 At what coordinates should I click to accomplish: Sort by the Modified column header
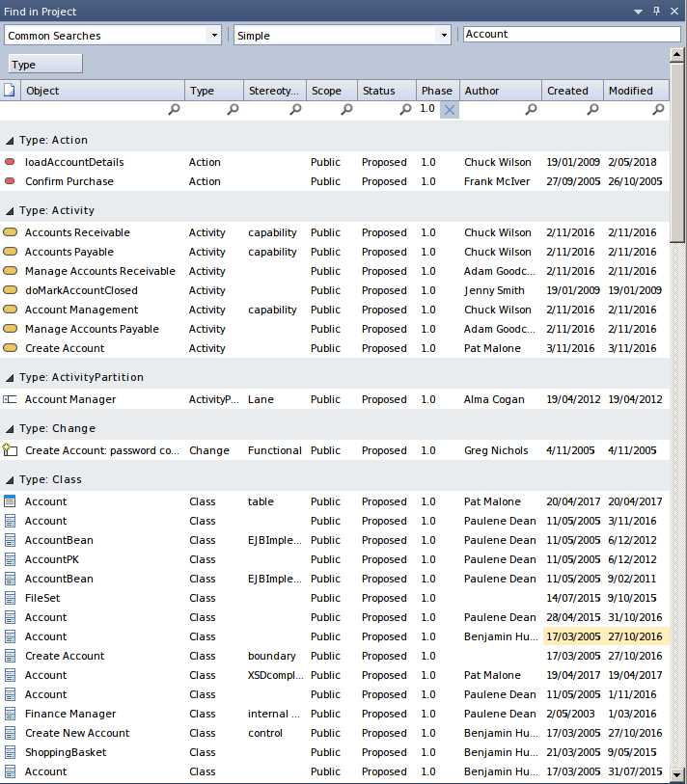(x=633, y=91)
